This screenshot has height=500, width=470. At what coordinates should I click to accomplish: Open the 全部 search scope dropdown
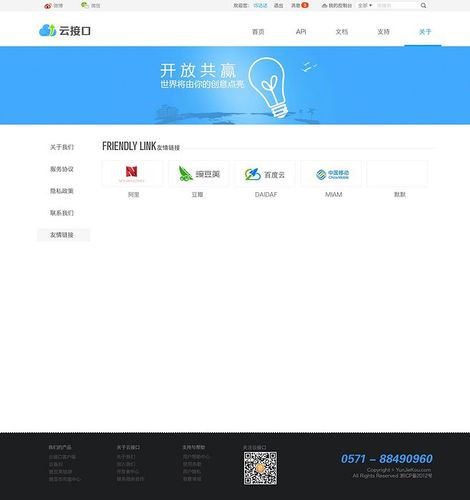coord(365,6)
